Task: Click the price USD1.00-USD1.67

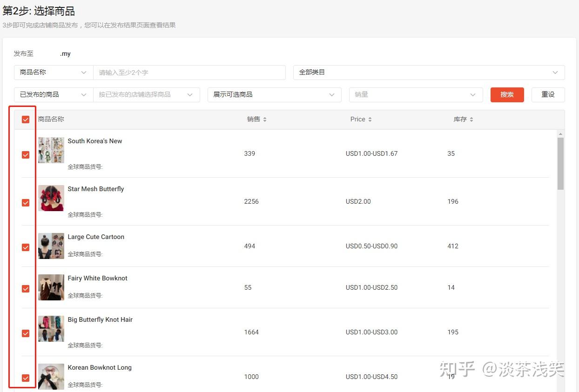Action: coord(371,154)
